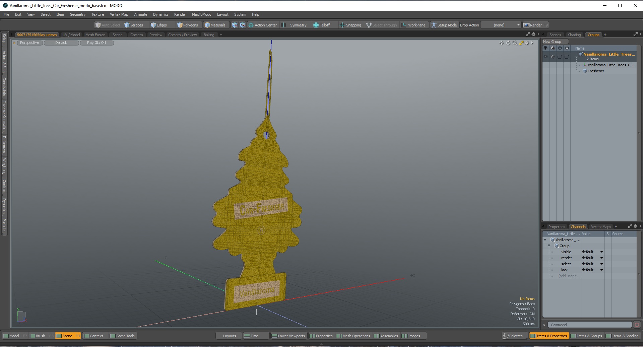This screenshot has height=347, width=644.
Task: Click the Freshener mesh item icon
Action: tap(585, 71)
